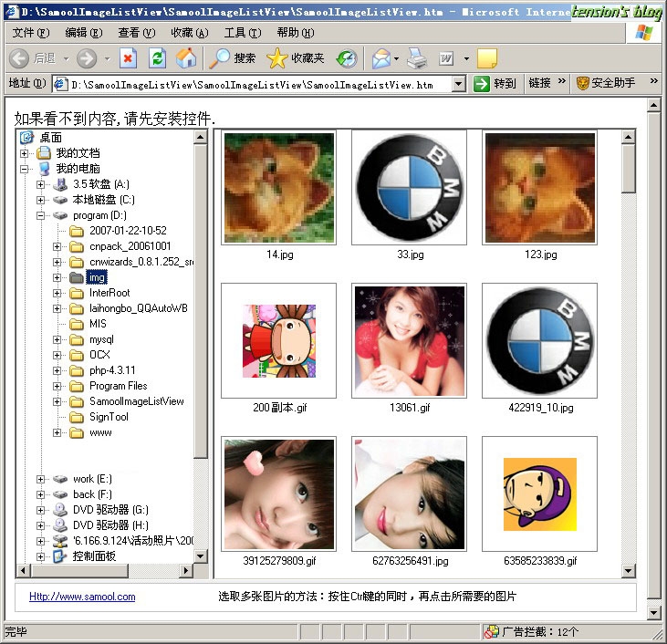Open the View menu

click(137, 33)
